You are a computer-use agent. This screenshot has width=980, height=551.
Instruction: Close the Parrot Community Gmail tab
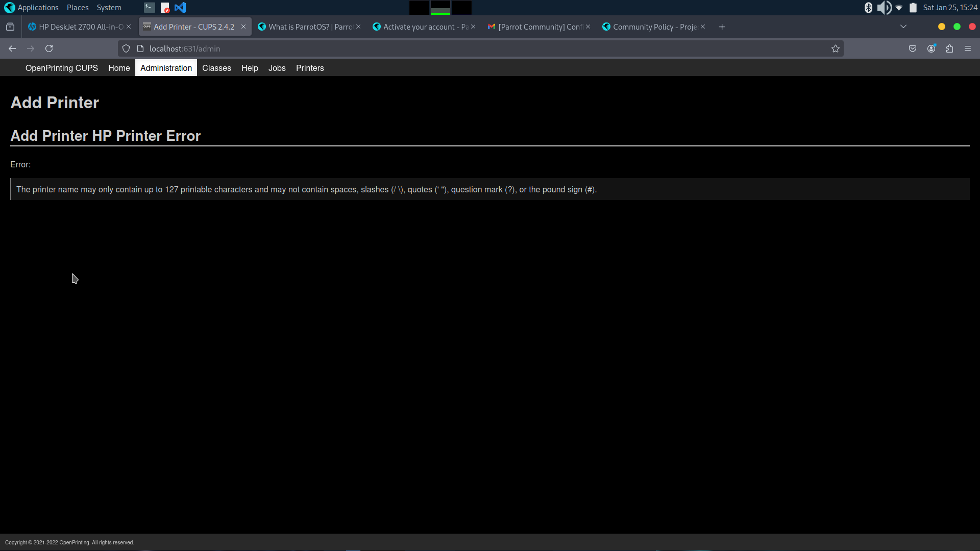coord(588,27)
